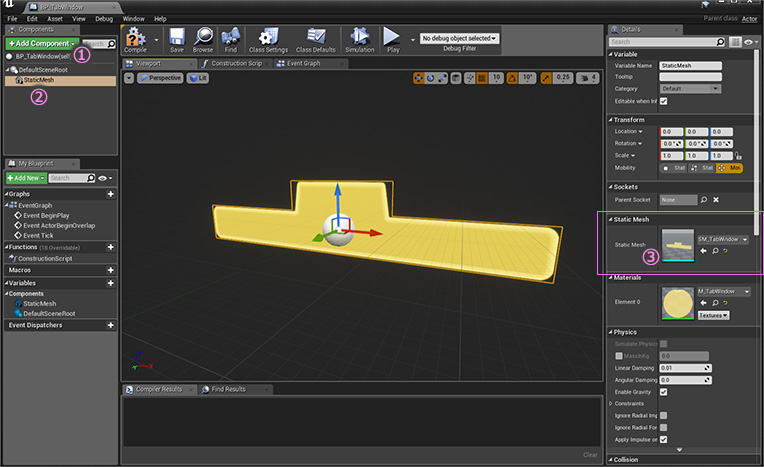The height and width of the screenshot is (467, 764).
Task: Open the Asset menu
Action: click(x=55, y=19)
